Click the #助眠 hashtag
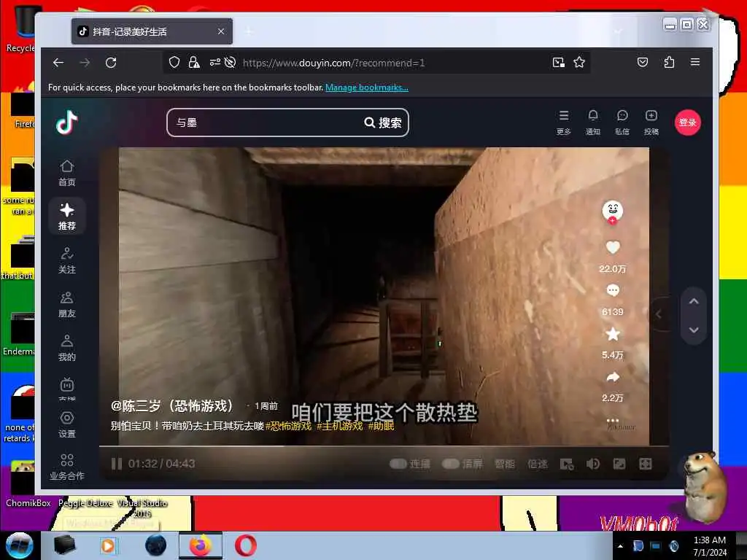This screenshot has height=560, width=747. [381, 426]
